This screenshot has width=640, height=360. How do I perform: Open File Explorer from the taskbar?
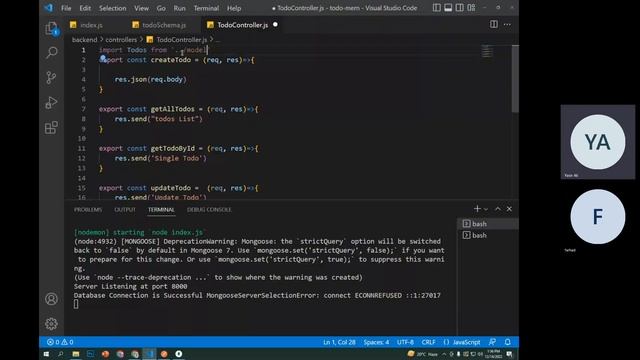(76, 354)
